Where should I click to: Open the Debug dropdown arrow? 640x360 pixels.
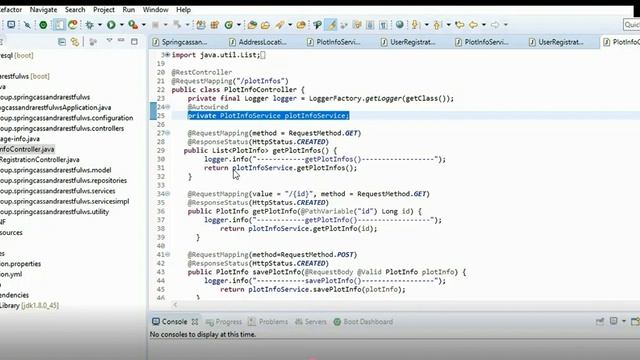(100, 25)
